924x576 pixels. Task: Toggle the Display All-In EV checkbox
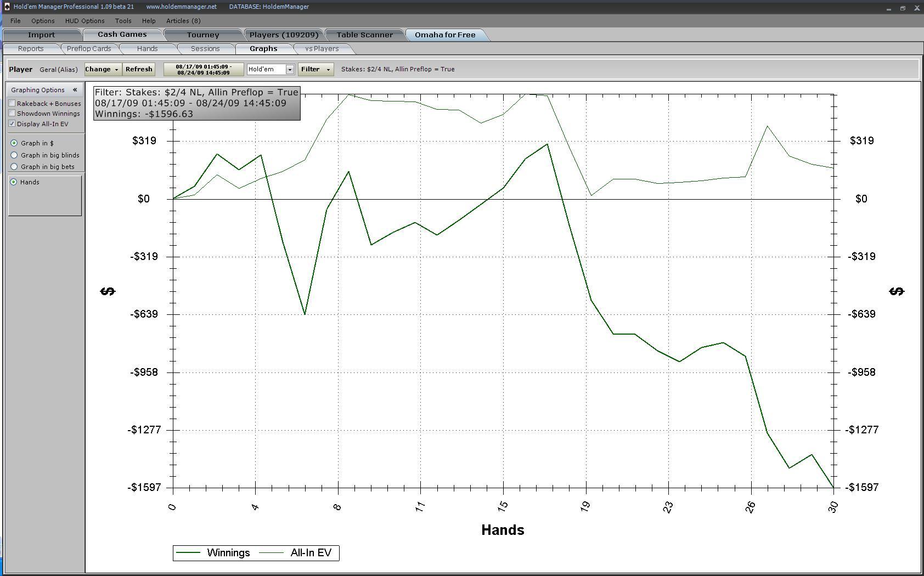point(12,123)
